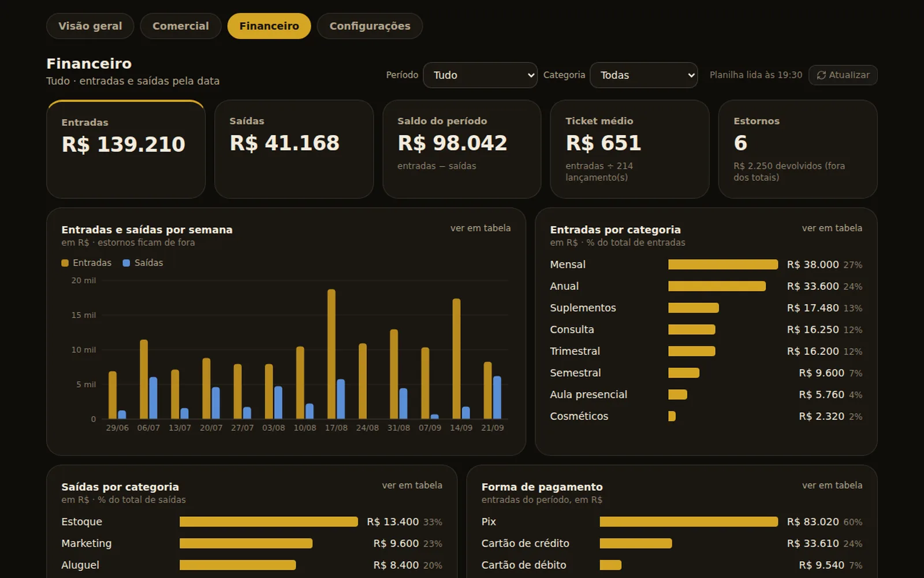The image size is (924, 578).
Task: Show Saídas por categoria as table
Action: tap(412, 486)
